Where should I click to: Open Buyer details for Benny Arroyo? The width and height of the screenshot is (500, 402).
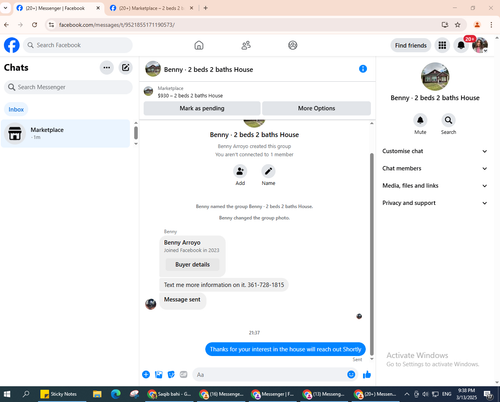tap(193, 264)
